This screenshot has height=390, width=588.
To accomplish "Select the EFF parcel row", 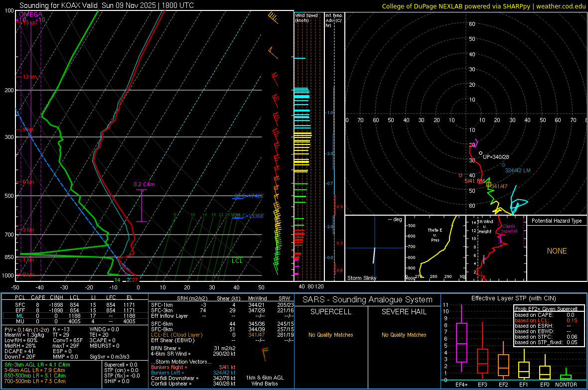I will (75, 310).
